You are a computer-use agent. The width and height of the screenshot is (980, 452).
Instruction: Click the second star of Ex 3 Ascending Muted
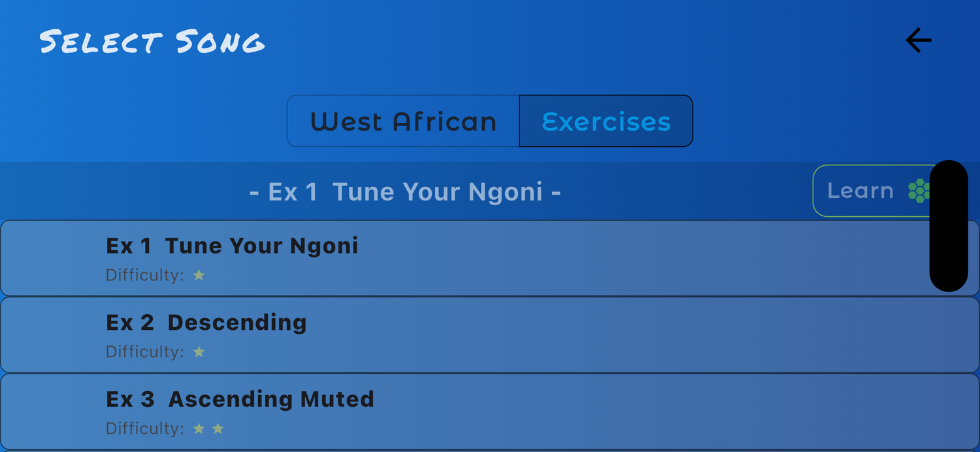218,428
